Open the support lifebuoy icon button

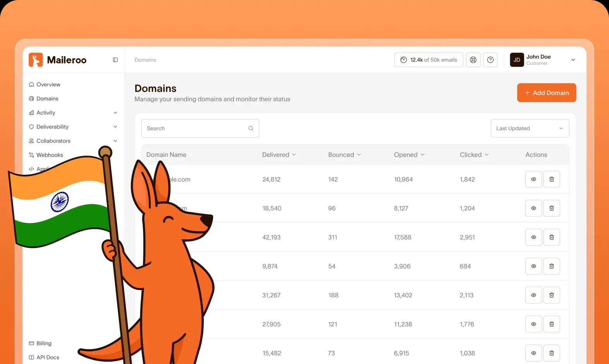click(x=473, y=60)
